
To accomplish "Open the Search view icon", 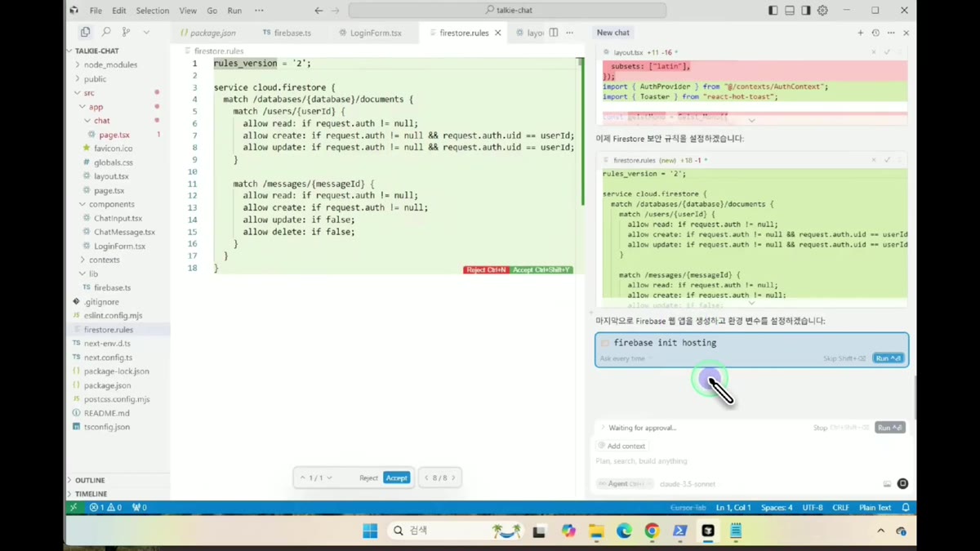I will tap(106, 32).
